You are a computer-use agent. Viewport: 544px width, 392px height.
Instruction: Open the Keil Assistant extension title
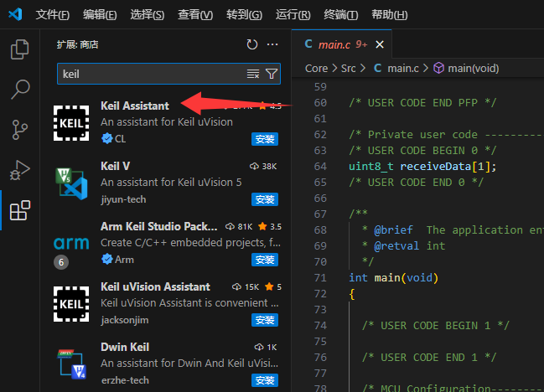pyautogui.click(x=135, y=106)
